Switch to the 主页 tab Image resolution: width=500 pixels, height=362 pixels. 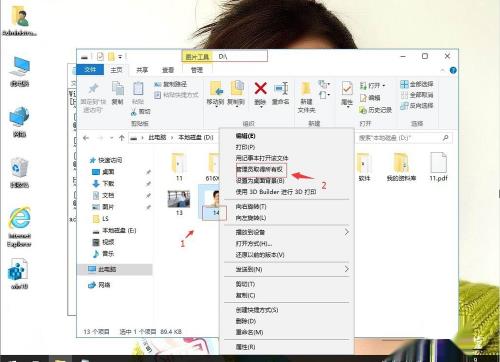116,70
